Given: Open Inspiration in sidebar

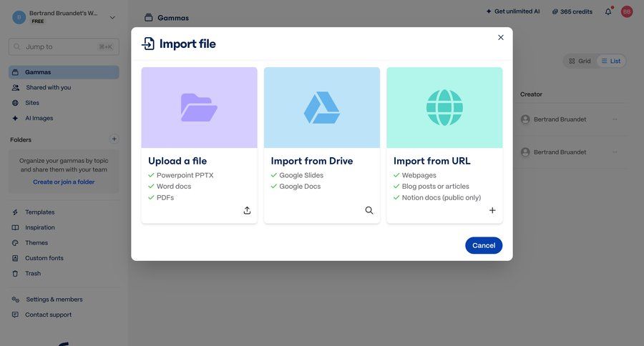Looking at the screenshot, I should (x=39, y=227).
